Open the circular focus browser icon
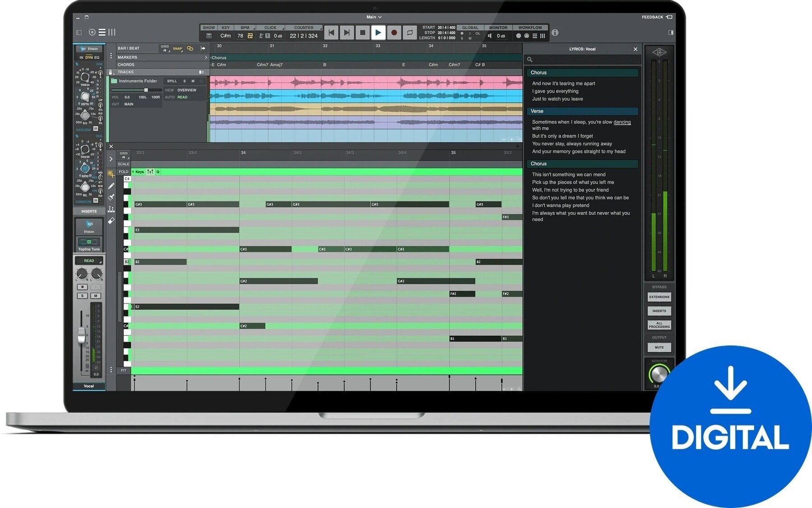The height and width of the screenshot is (508, 812). (x=92, y=32)
